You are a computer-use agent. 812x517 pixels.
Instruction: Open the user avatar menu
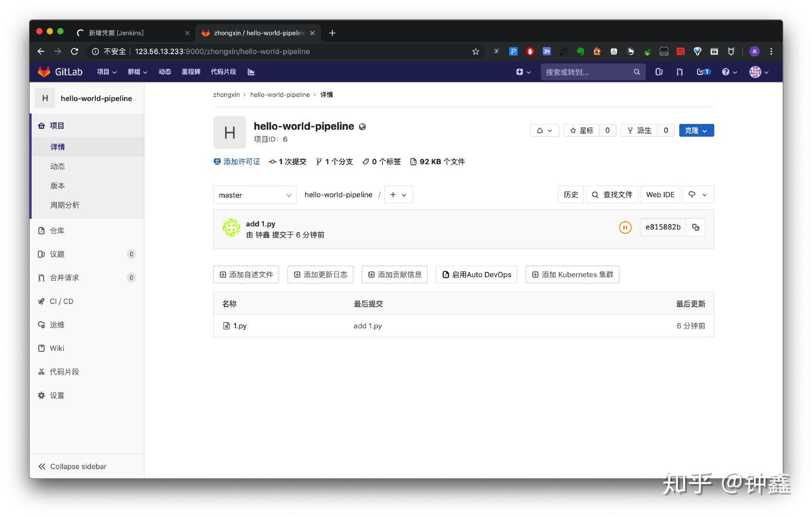tap(759, 72)
